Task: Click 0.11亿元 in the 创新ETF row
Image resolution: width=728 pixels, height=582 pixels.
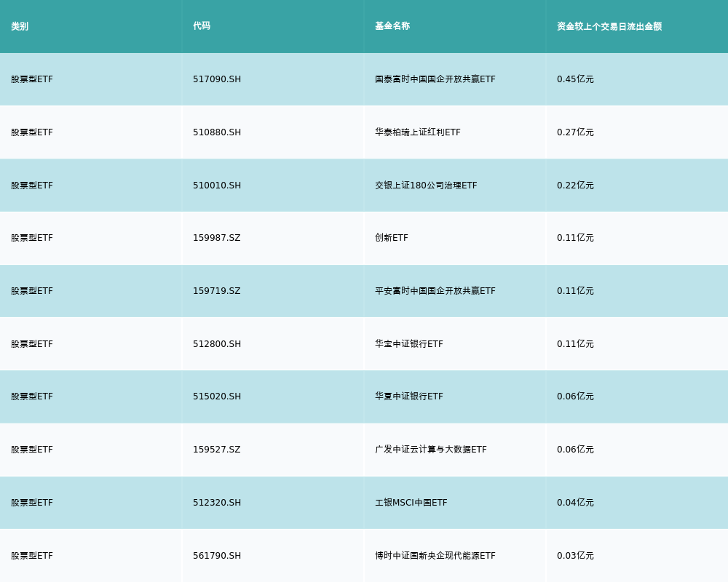Action: pyautogui.click(x=575, y=238)
